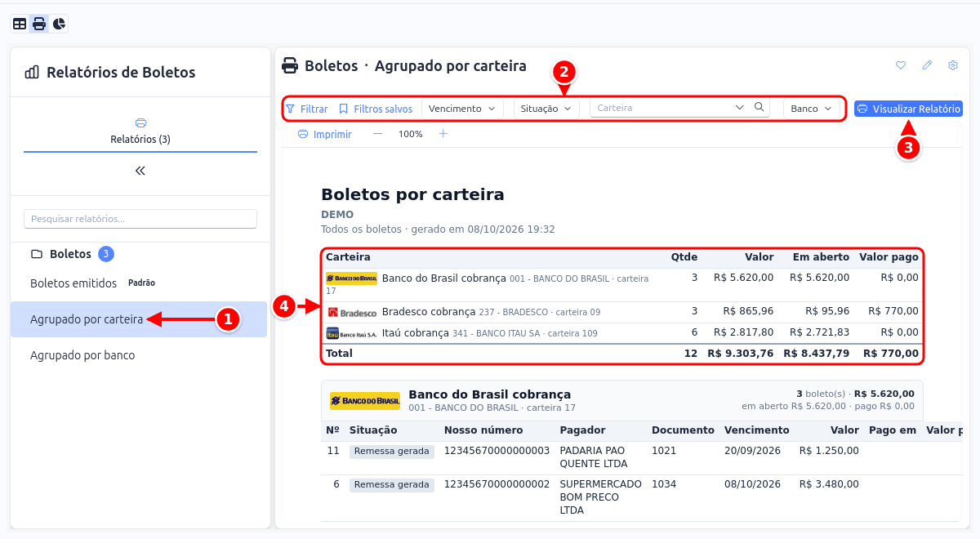The image size is (980, 539).
Task: Select the Boletos emitidos report
Action: (73, 283)
